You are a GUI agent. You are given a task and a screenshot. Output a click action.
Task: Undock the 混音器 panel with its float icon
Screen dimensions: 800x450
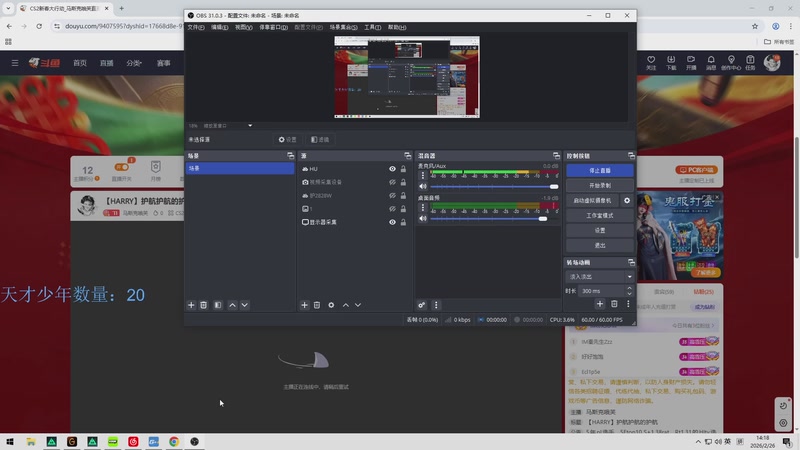click(556, 156)
